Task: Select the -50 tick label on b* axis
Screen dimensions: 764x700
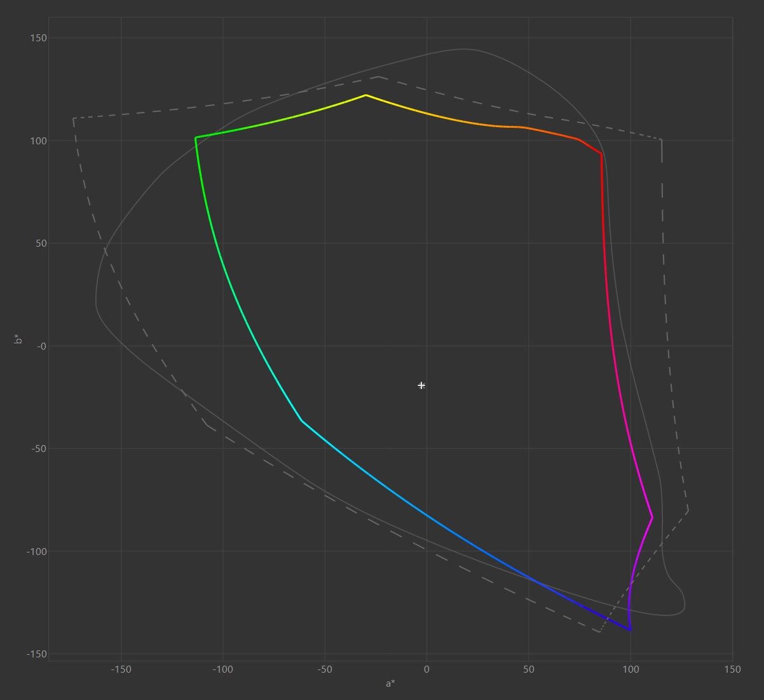Action: click(x=39, y=449)
